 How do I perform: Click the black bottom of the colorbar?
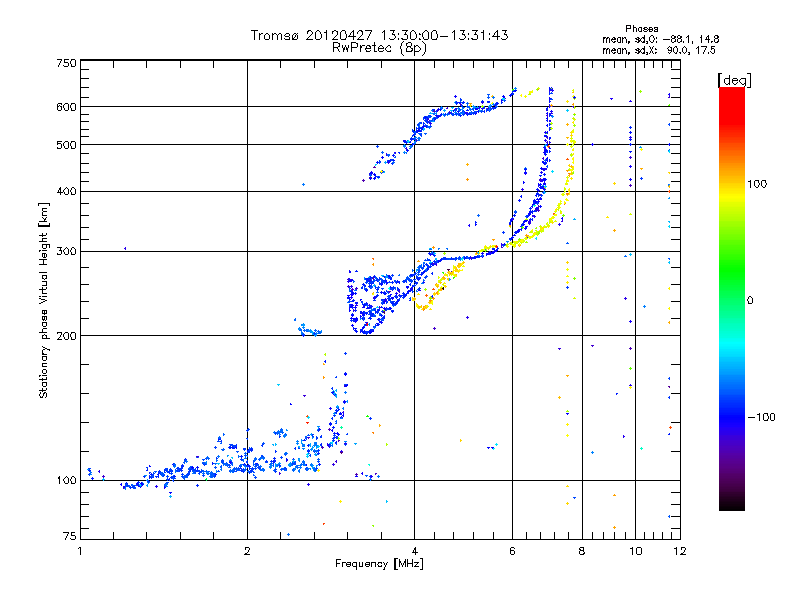coord(732,505)
